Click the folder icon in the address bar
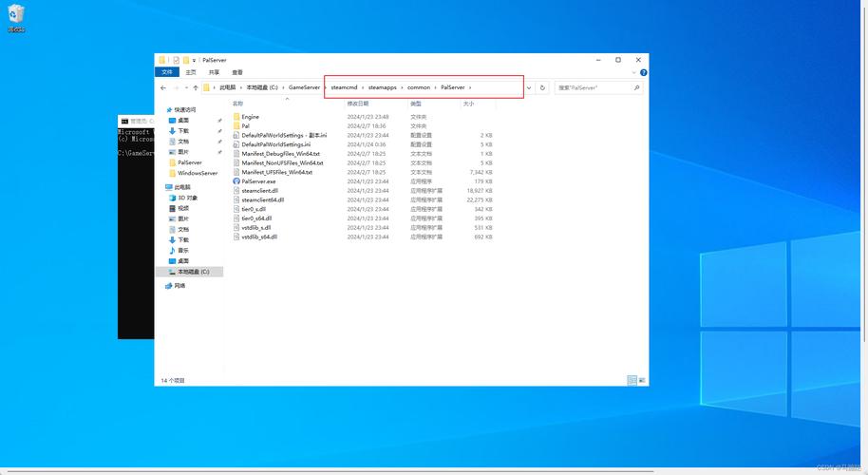Image resolution: width=868 pixels, height=475 pixels. click(206, 87)
